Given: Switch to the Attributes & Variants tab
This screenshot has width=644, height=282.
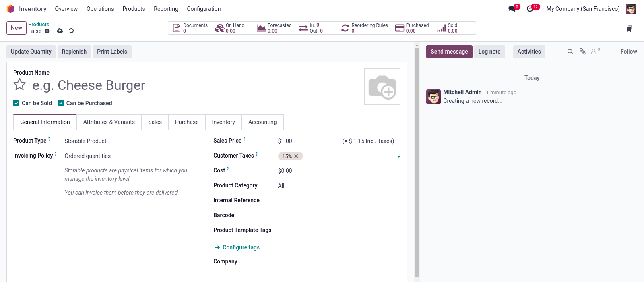Looking at the screenshot, I should [109, 122].
